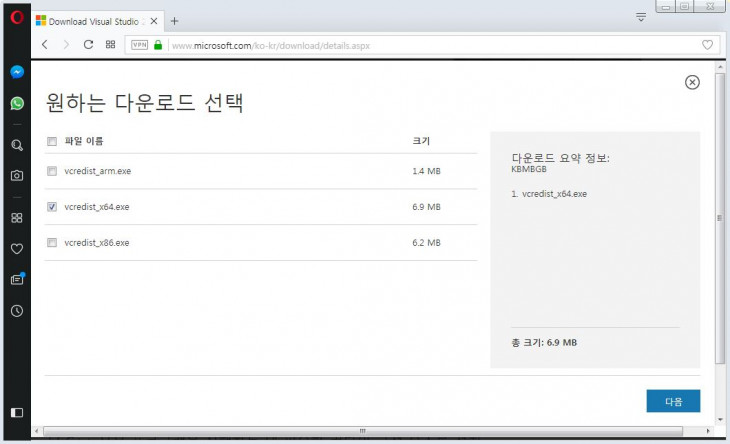Open the Opera menu logo
This screenshot has width=730, height=444.
pyautogui.click(x=17, y=17)
